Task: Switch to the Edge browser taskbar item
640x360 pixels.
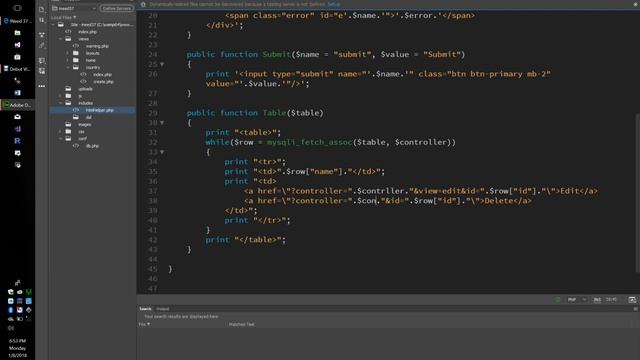Action: (x=17, y=21)
